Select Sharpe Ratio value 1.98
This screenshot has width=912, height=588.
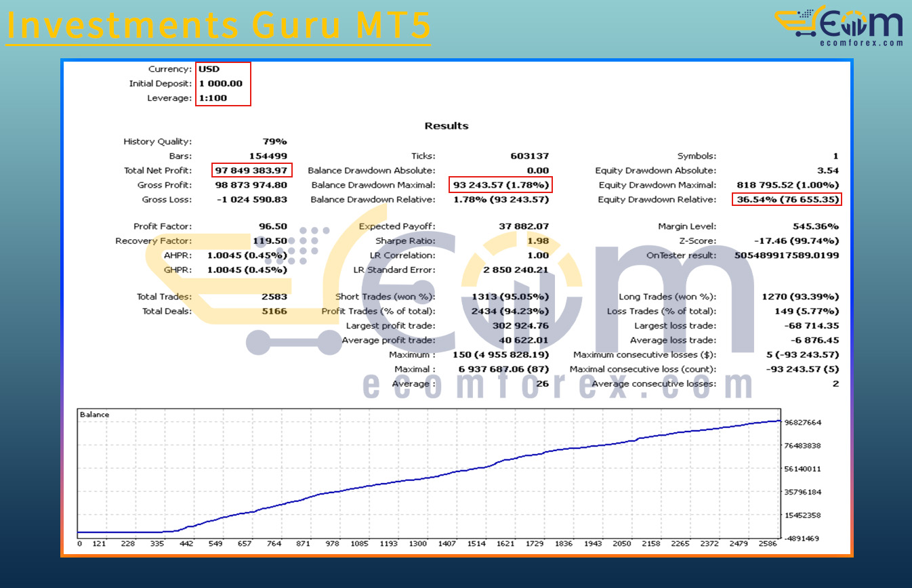pyautogui.click(x=539, y=241)
